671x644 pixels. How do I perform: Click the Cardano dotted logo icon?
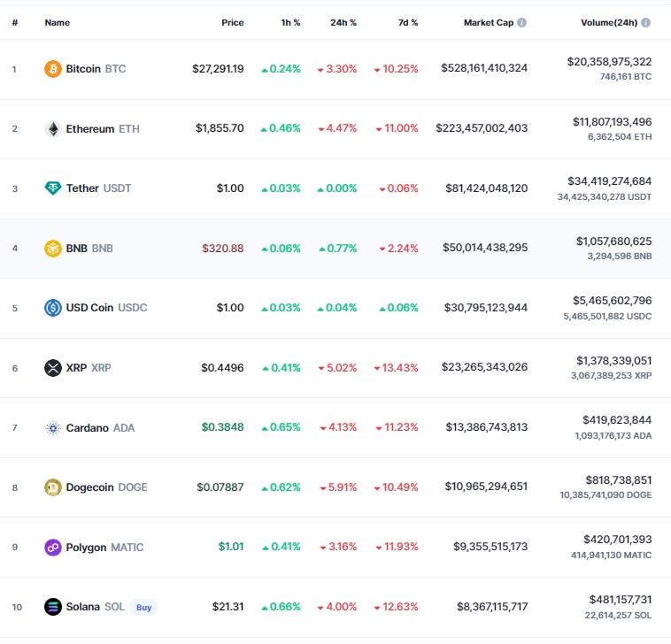click(x=53, y=428)
